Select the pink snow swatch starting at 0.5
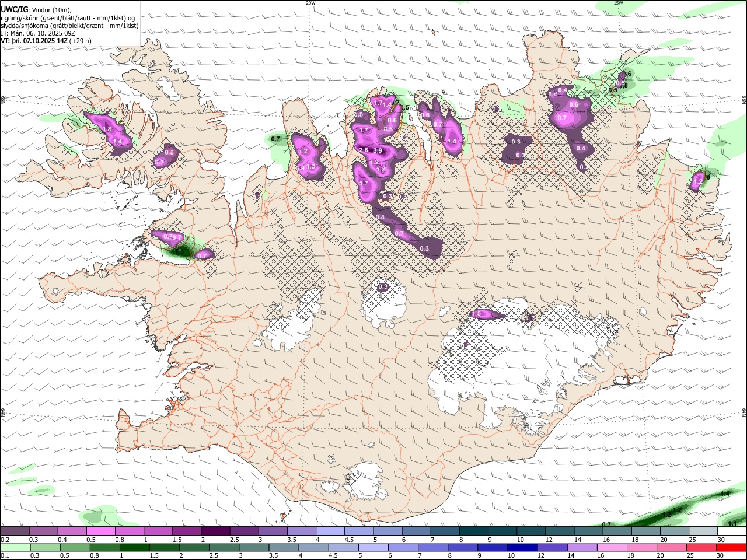This screenshot has height=560, width=747. (100, 531)
